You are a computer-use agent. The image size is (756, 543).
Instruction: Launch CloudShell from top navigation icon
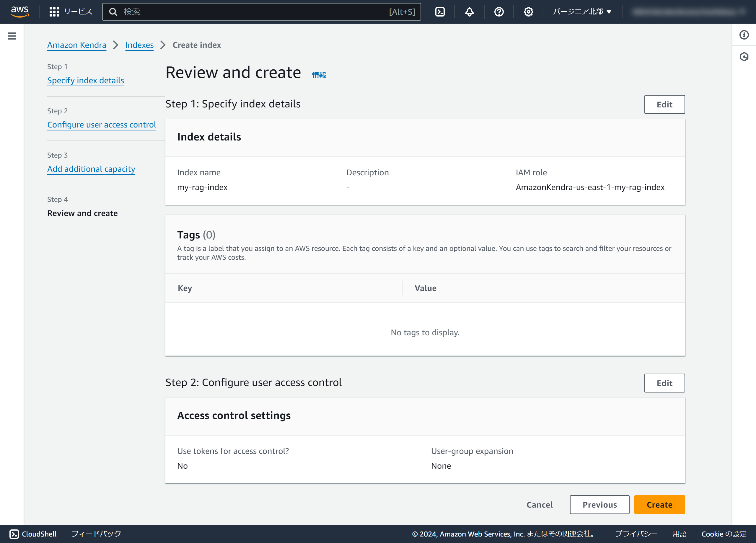pyautogui.click(x=440, y=12)
